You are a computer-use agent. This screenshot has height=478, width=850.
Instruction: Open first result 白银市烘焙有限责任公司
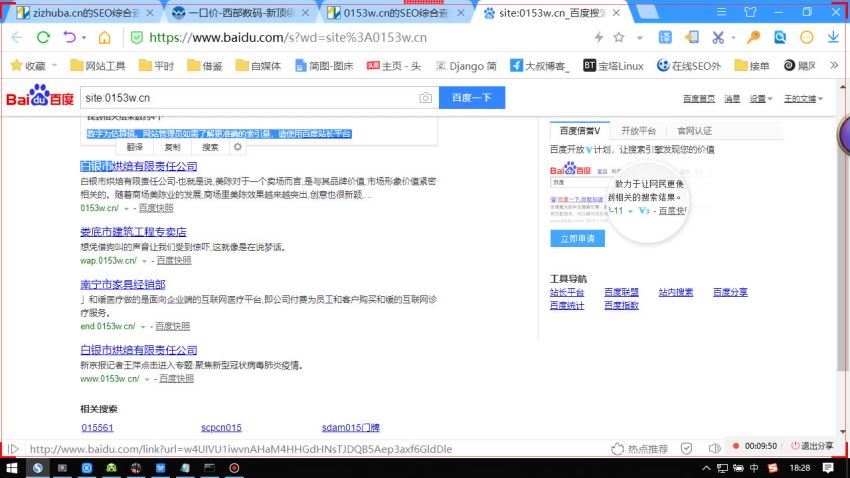pyautogui.click(x=139, y=166)
